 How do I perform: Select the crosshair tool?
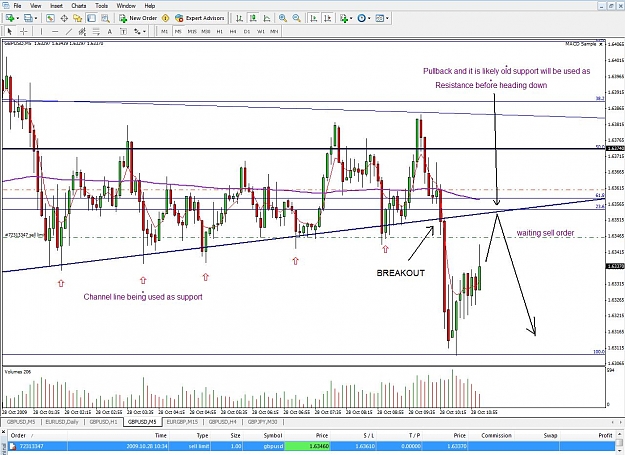24,31
